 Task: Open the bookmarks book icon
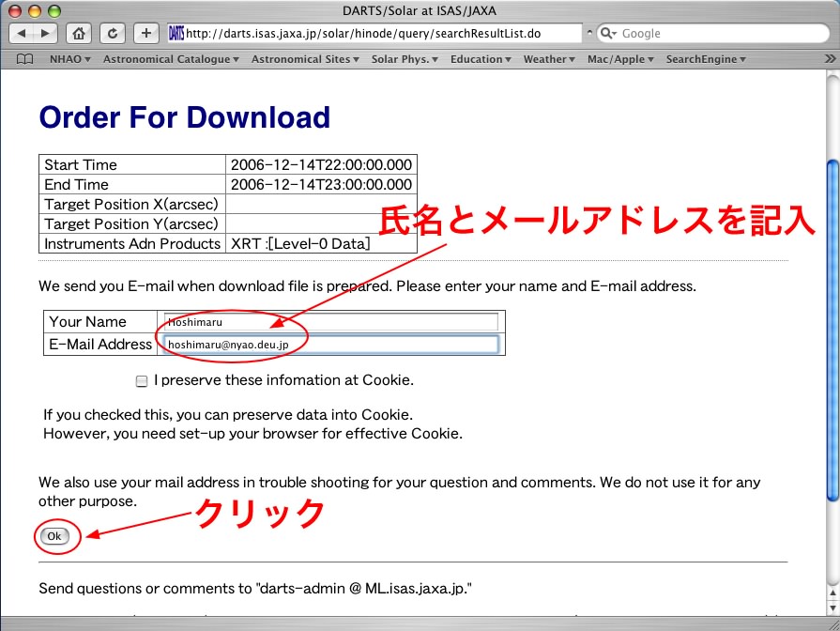[24, 59]
